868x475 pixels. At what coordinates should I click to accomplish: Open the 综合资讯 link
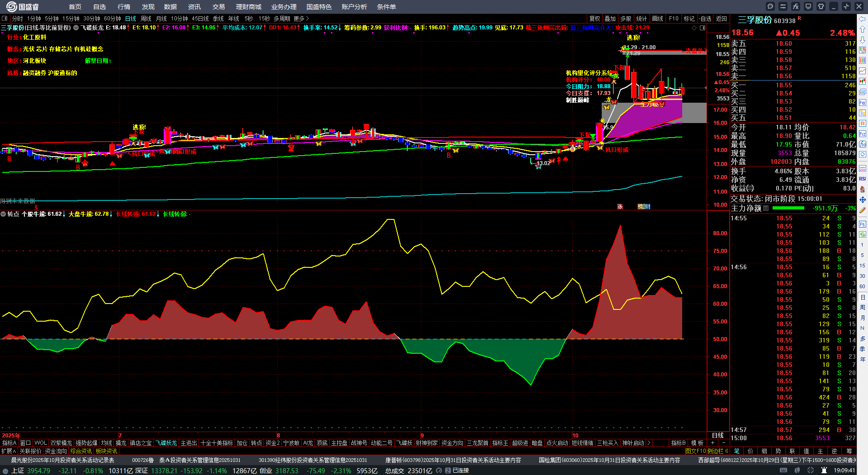coord(81,451)
